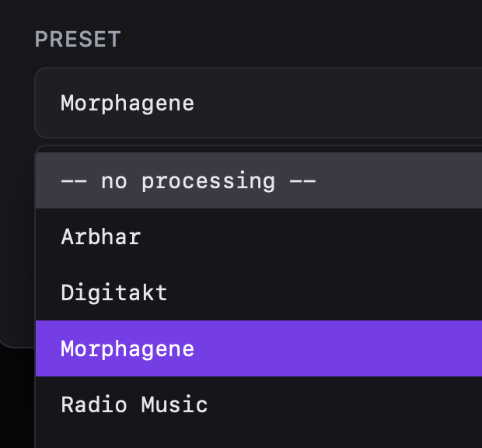The width and height of the screenshot is (482, 448).
Task: Click the purple-highlighted preset entry
Action: 257,348
